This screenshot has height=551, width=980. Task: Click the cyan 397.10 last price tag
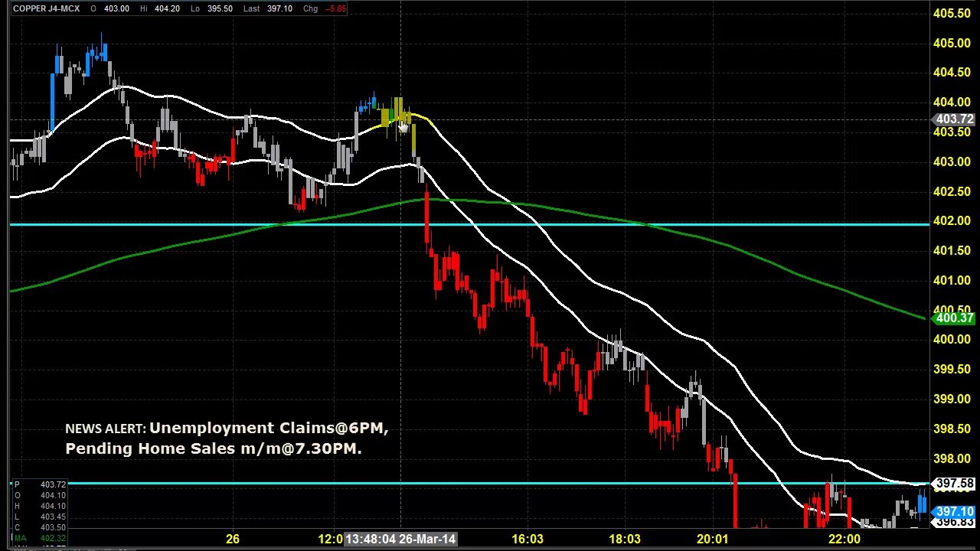click(954, 512)
